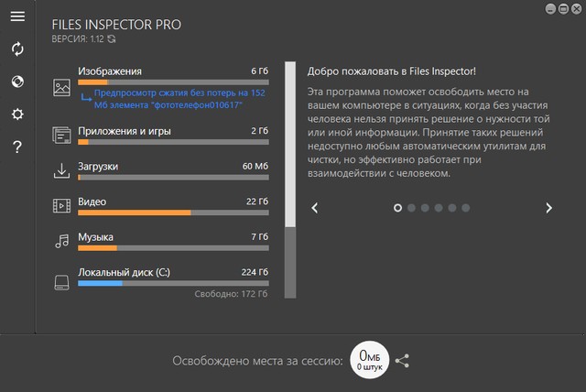Screen dimensions: 586x392
Task: Jump to the third slide dot
Action: pyautogui.click(x=425, y=208)
